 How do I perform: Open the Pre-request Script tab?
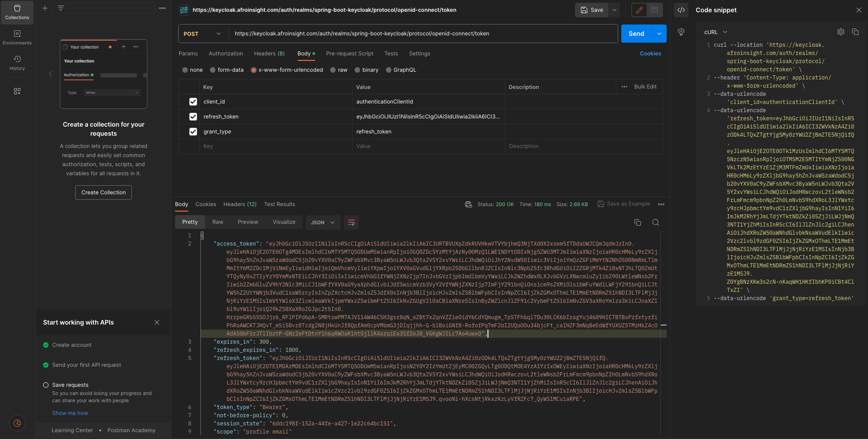click(350, 54)
